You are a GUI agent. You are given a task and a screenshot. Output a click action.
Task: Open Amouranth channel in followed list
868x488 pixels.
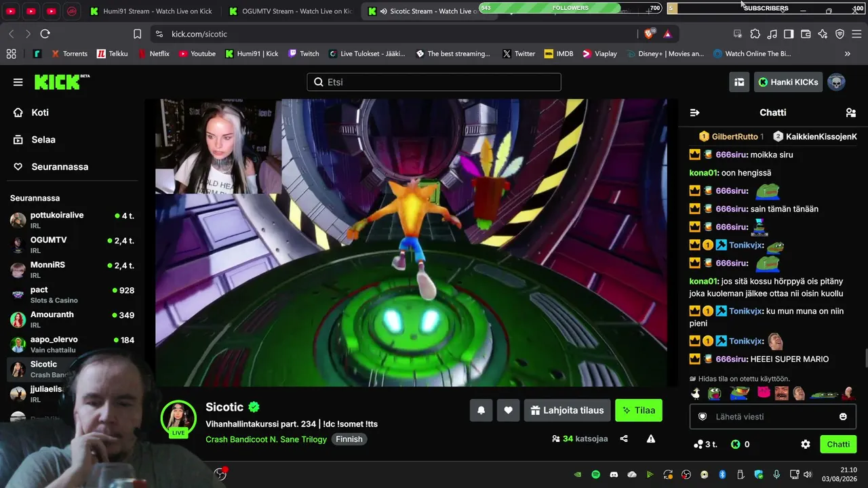(x=72, y=319)
